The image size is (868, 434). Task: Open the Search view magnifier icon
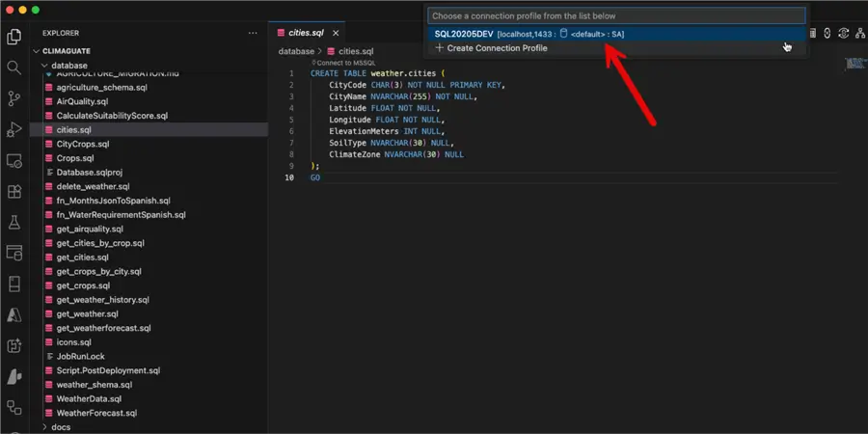(x=14, y=68)
